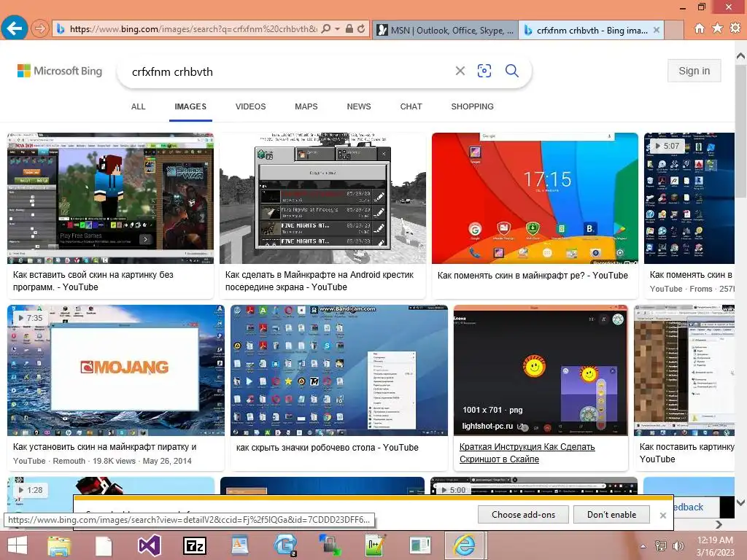Screen dimensions: 747x560
Task: Click the vertical scrollbar up arrow
Action: (x=741, y=55)
